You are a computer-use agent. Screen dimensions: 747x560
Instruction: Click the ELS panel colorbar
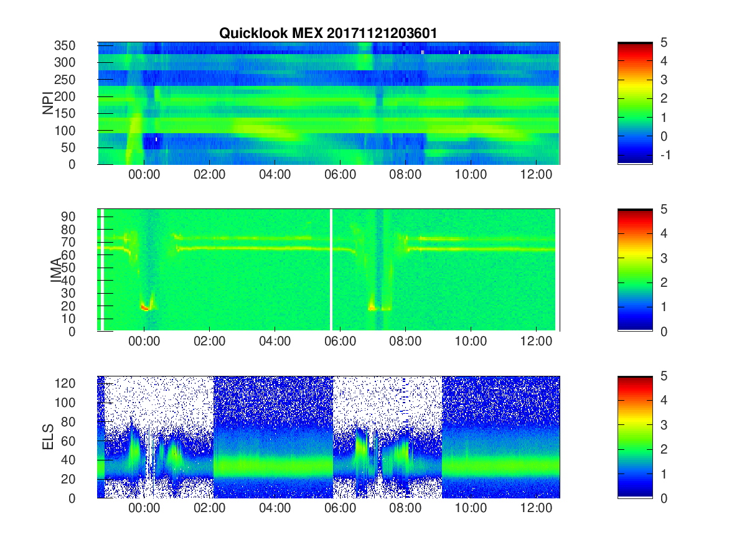(x=635, y=437)
